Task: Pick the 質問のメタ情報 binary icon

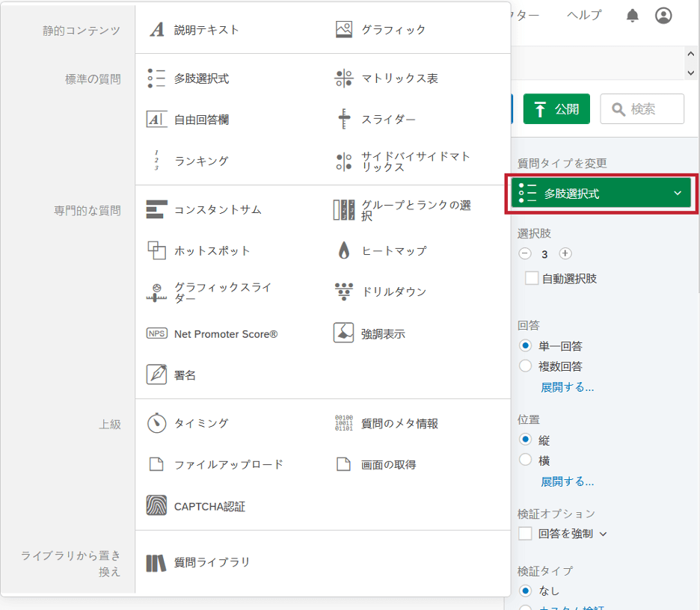Action: coord(344,423)
